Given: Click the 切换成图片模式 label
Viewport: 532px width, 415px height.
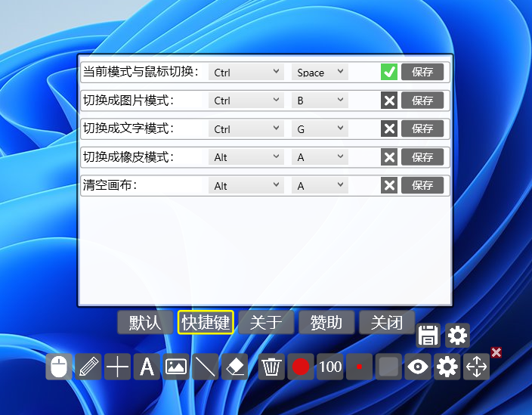Looking at the screenshot, I should coord(128,100).
